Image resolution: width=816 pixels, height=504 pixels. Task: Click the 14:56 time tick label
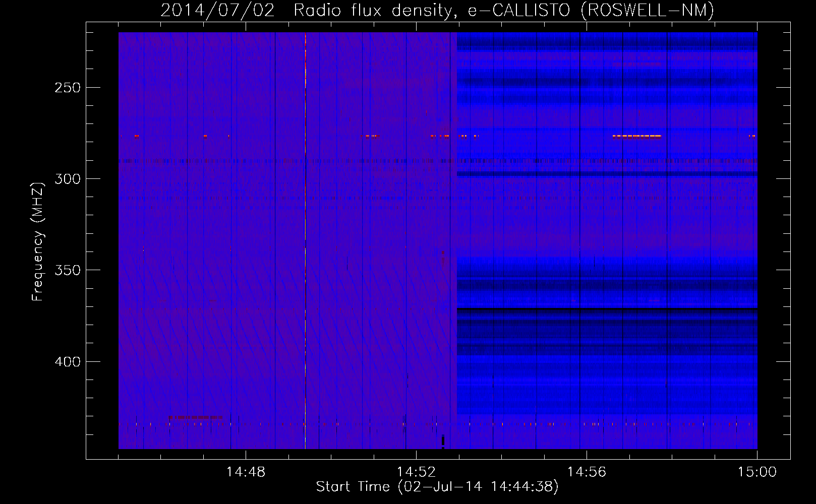[x=587, y=472]
